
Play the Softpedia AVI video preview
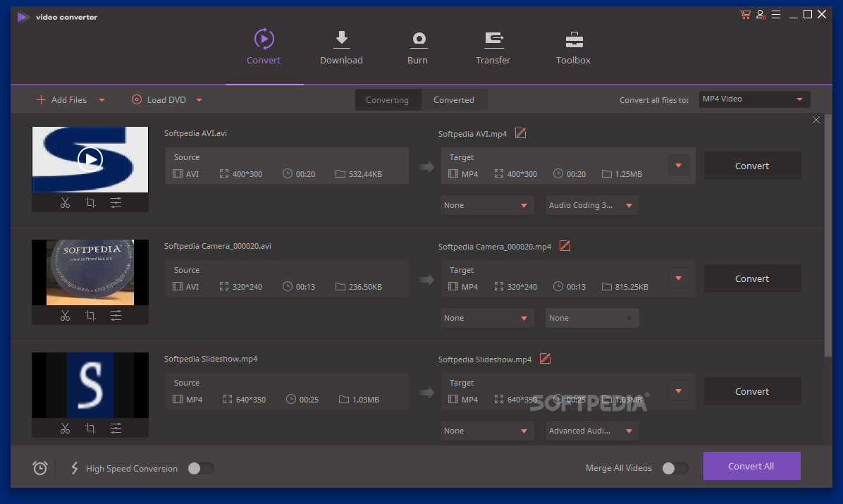(90, 159)
